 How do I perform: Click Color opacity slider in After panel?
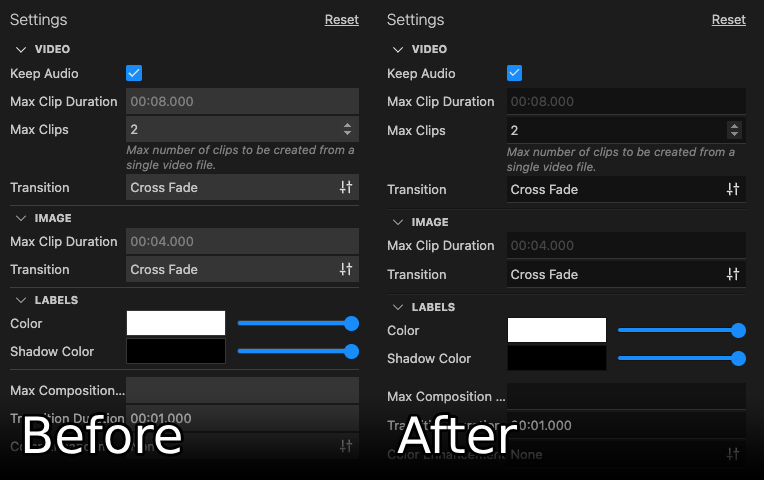[x=682, y=330]
